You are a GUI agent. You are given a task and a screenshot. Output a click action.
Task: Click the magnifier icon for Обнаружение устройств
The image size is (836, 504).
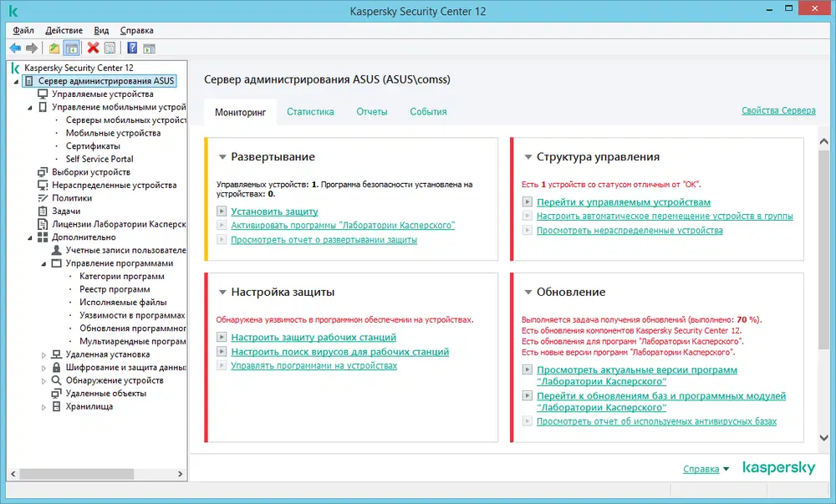click(x=57, y=380)
